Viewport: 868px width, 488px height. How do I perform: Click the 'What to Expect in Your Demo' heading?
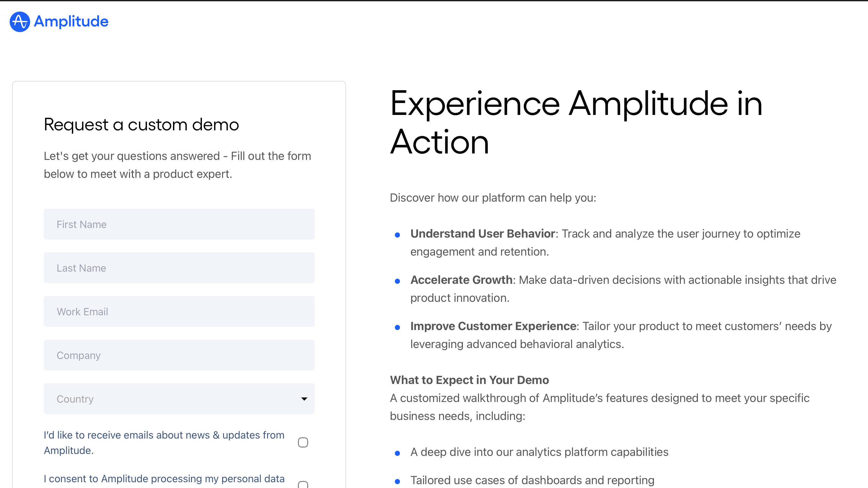tap(469, 380)
